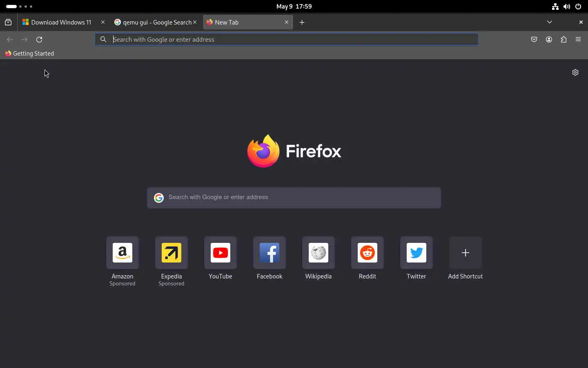Open the Firefox account menu
588x368 pixels.
click(549, 39)
